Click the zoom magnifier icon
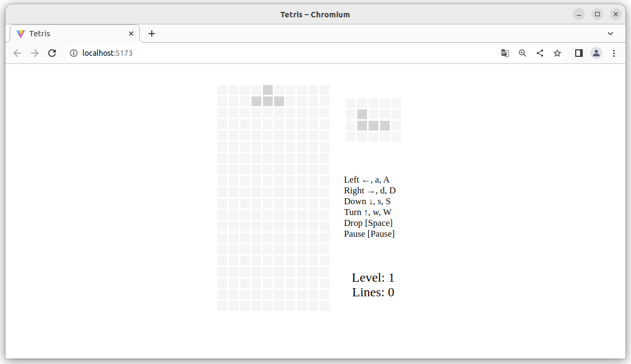 (522, 53)
